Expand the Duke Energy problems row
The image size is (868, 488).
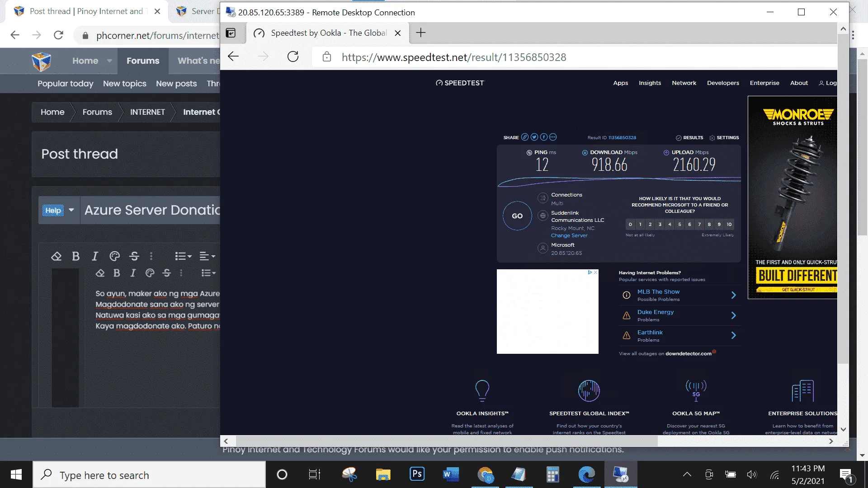(x=679, y=315)
